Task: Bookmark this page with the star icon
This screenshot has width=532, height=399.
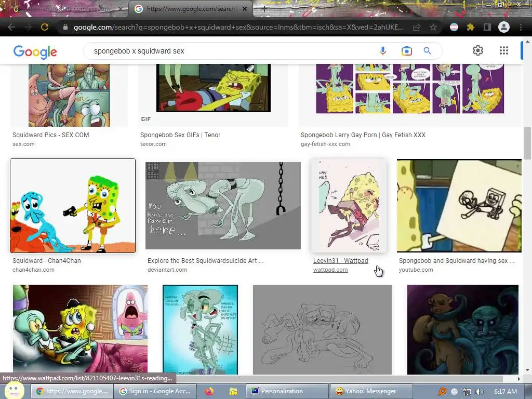Action: [433, 27]
